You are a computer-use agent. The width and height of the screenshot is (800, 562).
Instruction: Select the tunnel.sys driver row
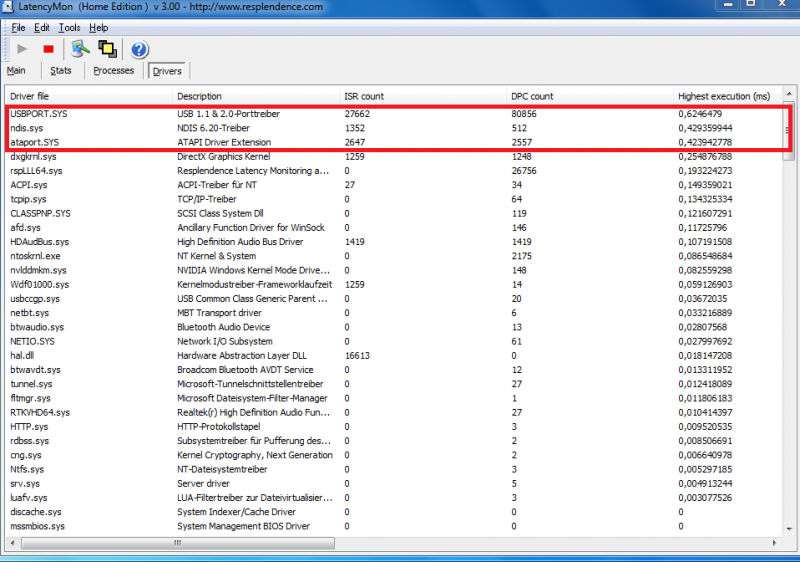(393, 384)
